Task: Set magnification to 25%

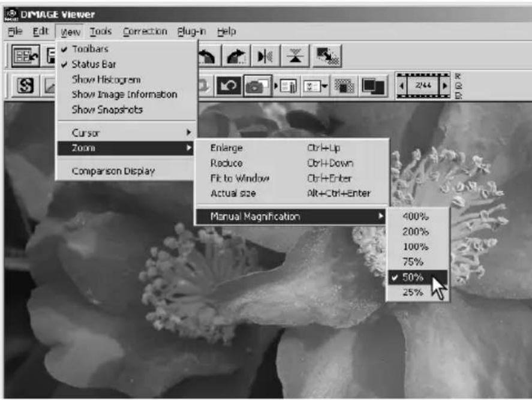Action: pos(417,292)
